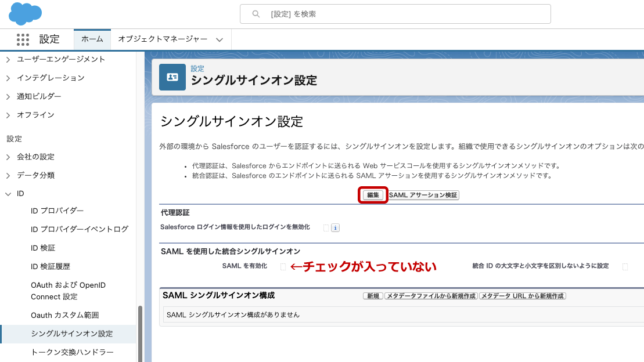Collapse the ID section in sidebar

tap(8, 194)
